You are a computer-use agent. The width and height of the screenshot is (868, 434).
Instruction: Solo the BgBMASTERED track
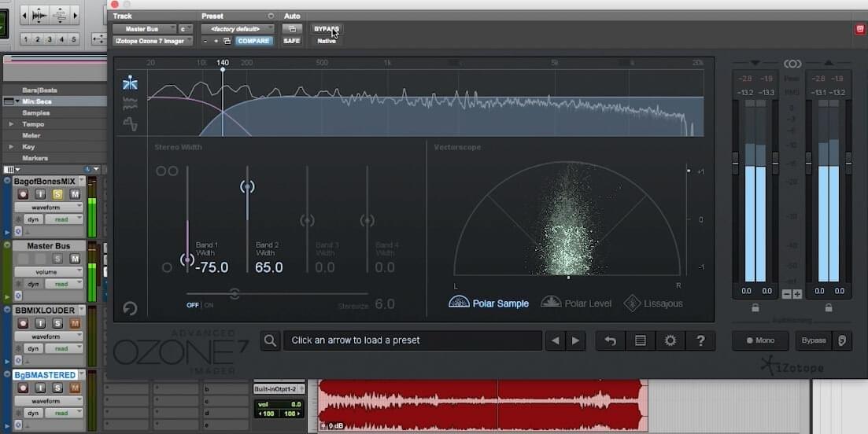click(57, 388)
